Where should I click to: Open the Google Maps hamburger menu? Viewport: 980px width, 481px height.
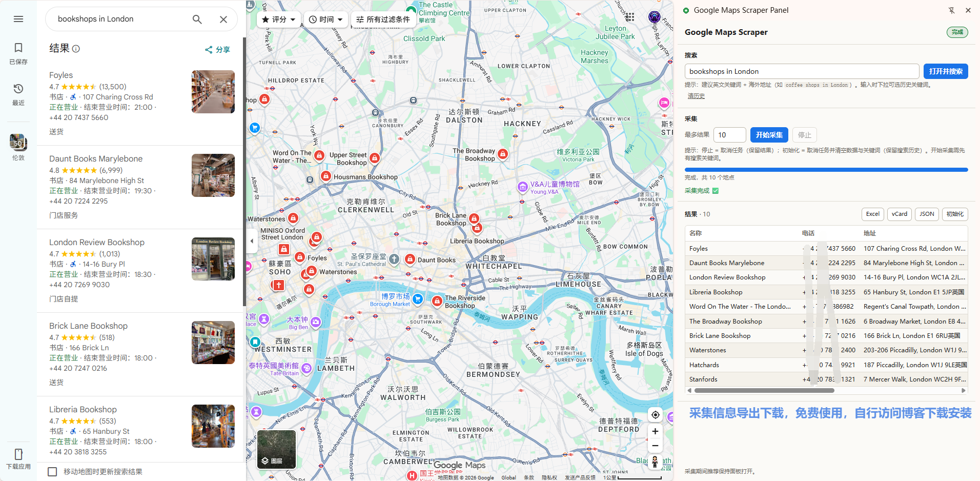[18, 19]
